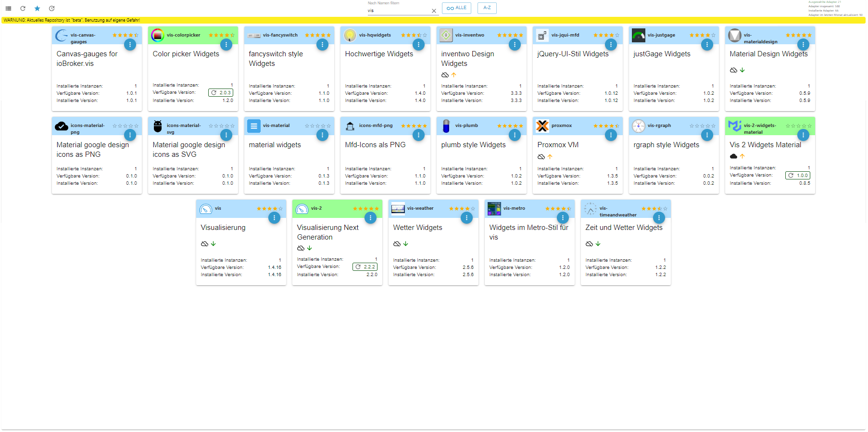Click cloud icon on Visualisierung card
868x432 pixels.
[x=204, y=244]
